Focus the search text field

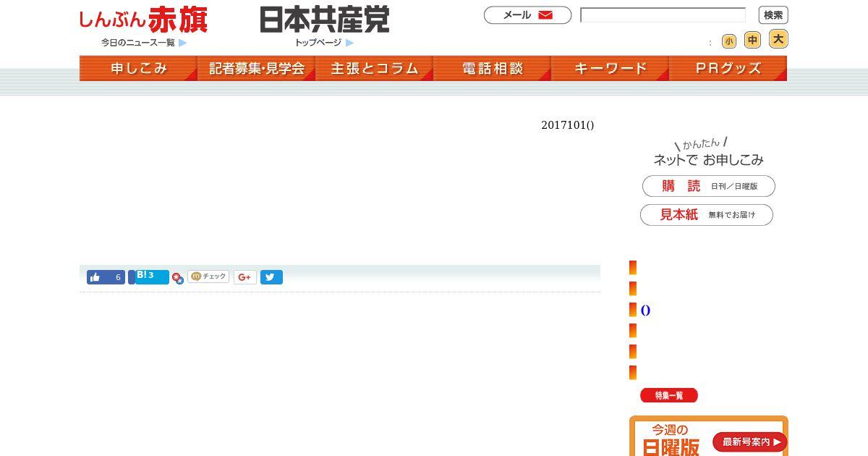pos(663,15)
